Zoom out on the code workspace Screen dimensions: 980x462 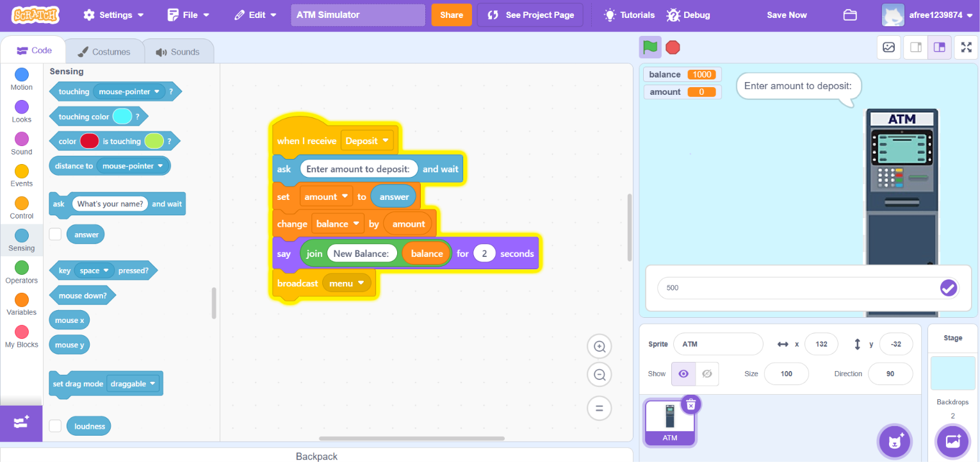pos(600,375)
